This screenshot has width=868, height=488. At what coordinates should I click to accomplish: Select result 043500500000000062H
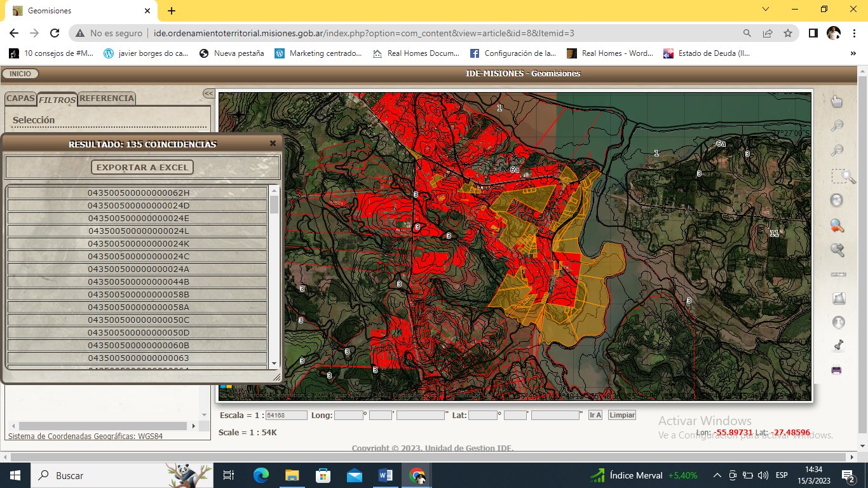(138, 193)
